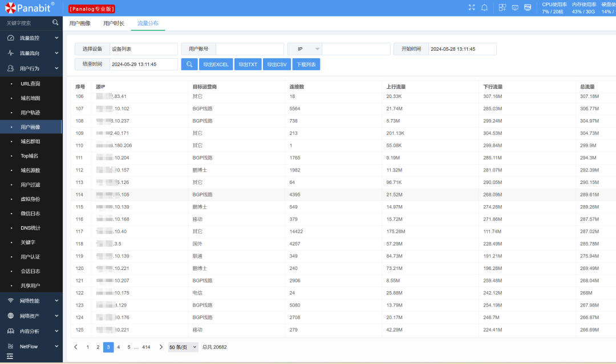616x364 pixels.
Task: Click the 结束时间 date field
Action: tap(143, 64)
